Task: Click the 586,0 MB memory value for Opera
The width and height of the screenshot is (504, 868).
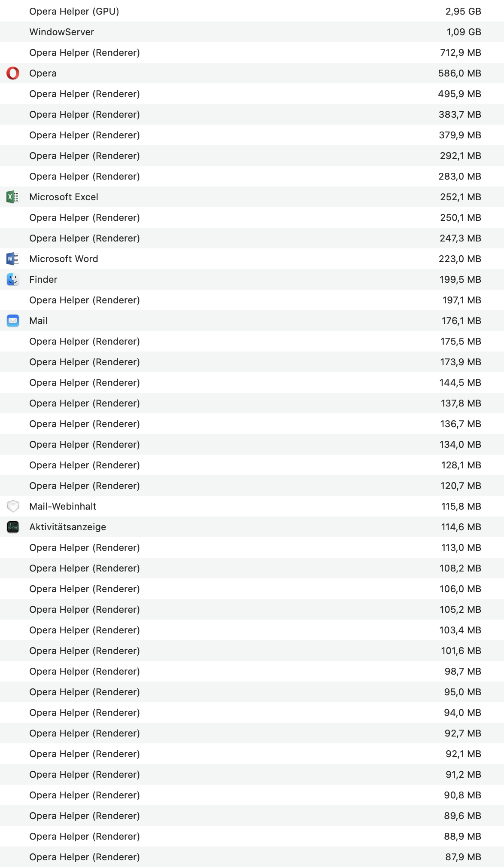Action: (x=459, y=73)
